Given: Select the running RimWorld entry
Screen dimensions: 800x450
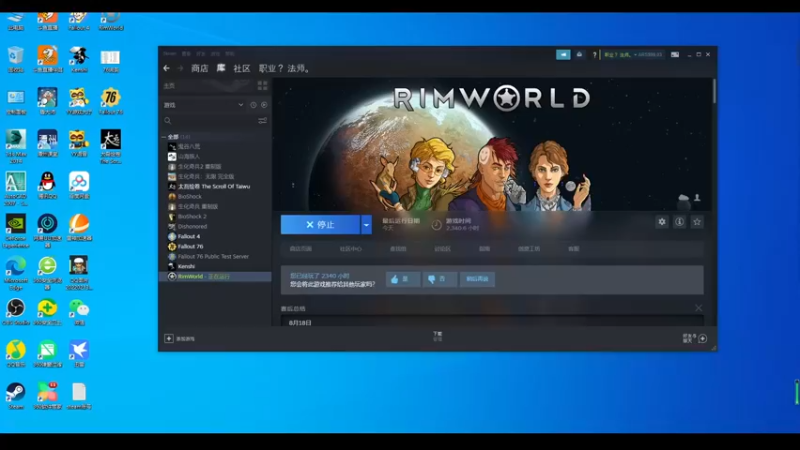Looking at the screenshot, I should (215, 277).
